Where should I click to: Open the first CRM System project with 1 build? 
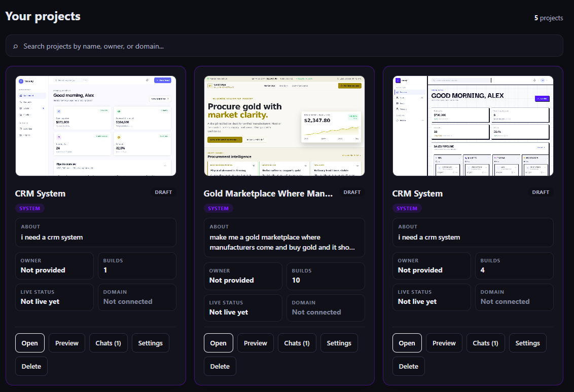click(29, 343)
